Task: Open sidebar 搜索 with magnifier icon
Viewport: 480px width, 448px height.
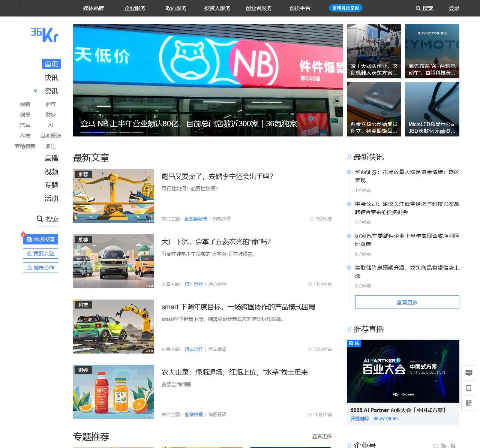Action: tap(47, 219)
